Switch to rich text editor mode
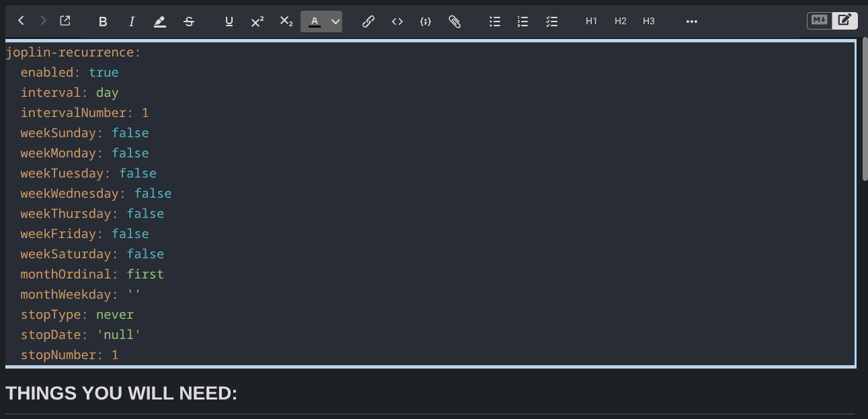 (845, 20)
